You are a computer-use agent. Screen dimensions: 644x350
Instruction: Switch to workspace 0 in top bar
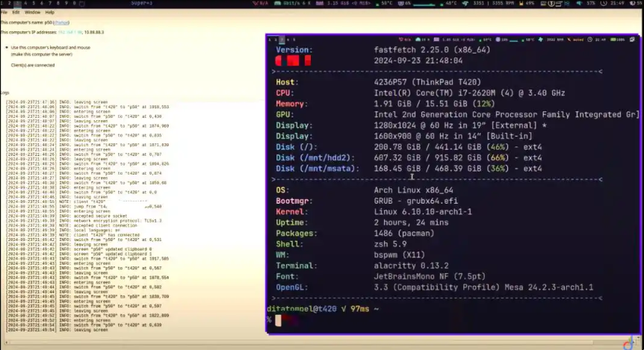pyautogui.click(x=75, y=3)
